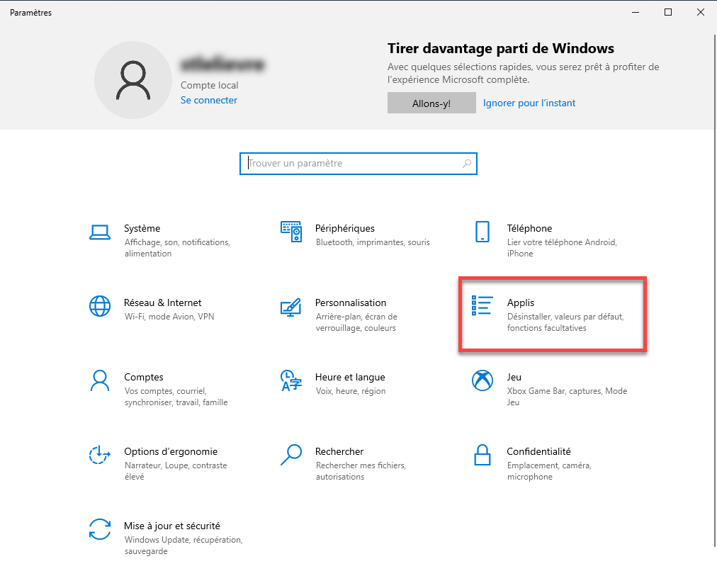Viewport: 717px width, 588px height.
Task: Click 'Voix, heure, région' description
Action: 351,391
